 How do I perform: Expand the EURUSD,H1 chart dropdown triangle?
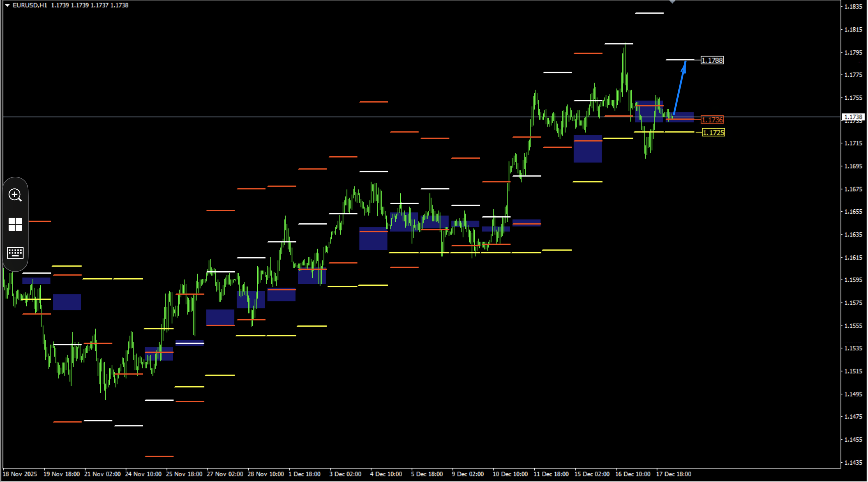7,5
